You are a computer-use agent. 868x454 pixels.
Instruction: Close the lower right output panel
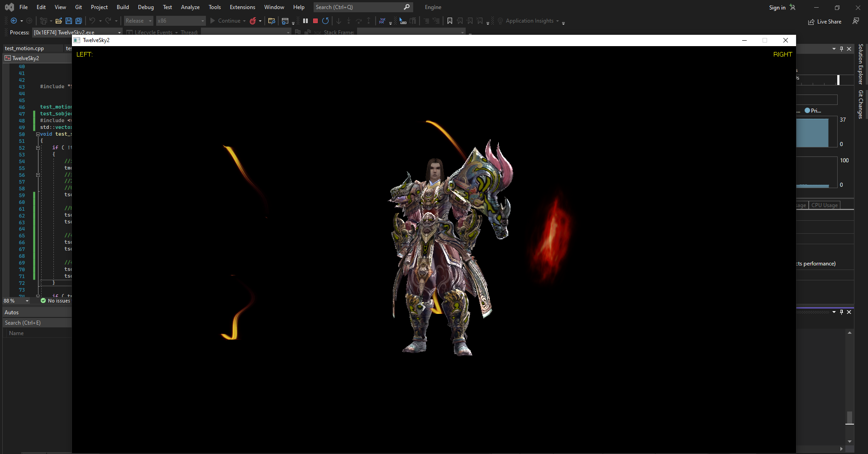[x=849, y=312]
